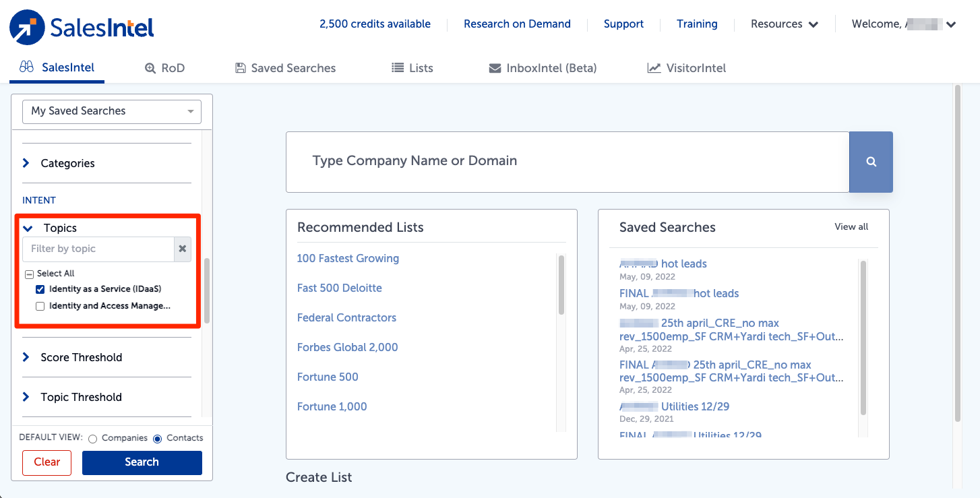Viewport: 980px width, 498px height.
Task: Switch to the RoD tab
Action: (x=164, y=68)
